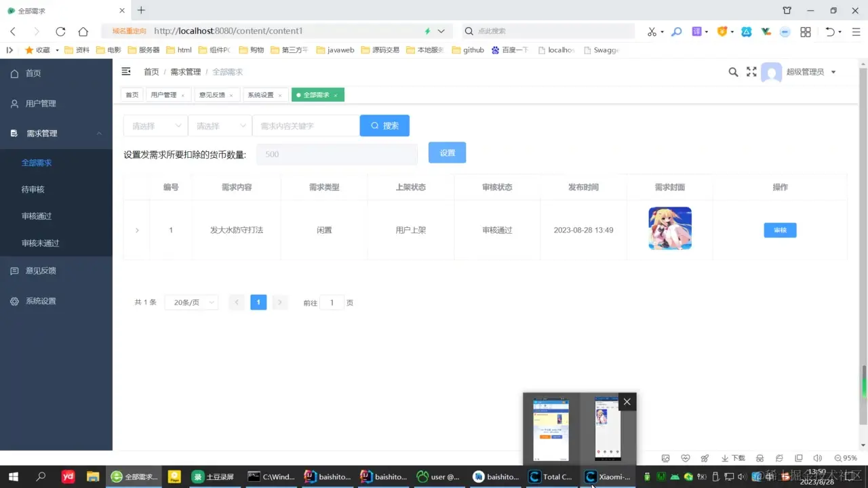Viewport: 868px width, 488px height.
Task: Click the 译 translate extension icon
Action: 696,32
